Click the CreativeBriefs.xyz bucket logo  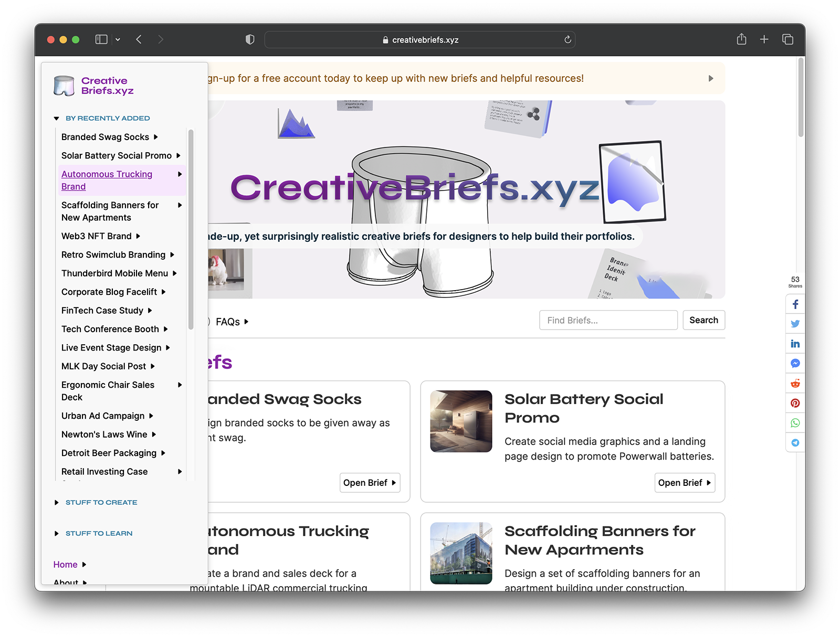point(64,86)
